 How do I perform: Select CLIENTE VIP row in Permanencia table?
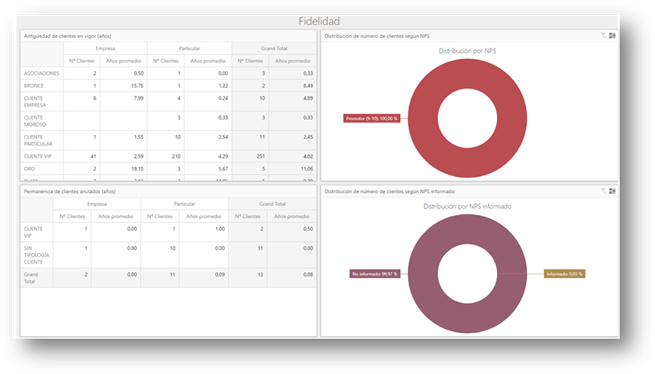(x=33, y=232)
